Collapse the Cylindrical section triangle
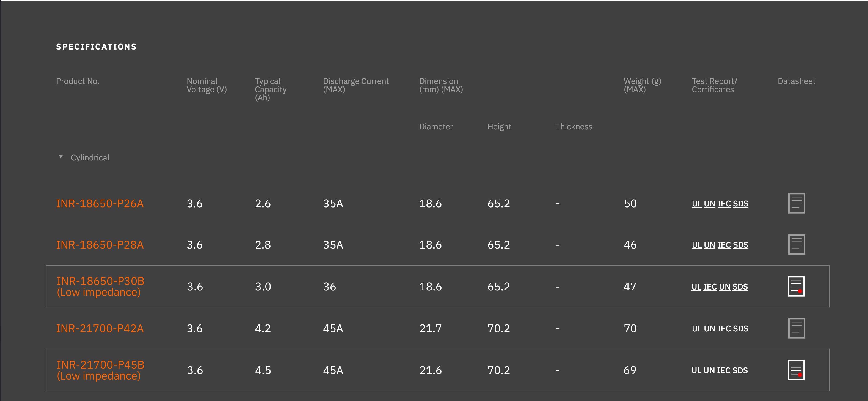Screen dimensions: 868x401 61,157
